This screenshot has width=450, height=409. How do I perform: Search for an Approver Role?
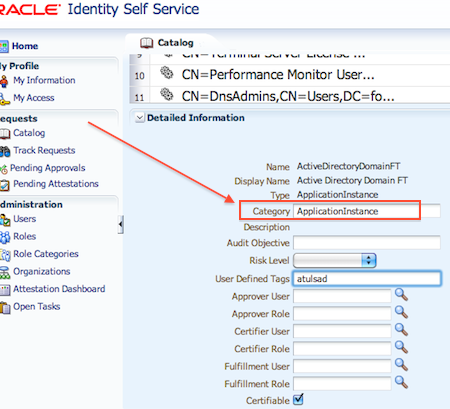(401, 312)
